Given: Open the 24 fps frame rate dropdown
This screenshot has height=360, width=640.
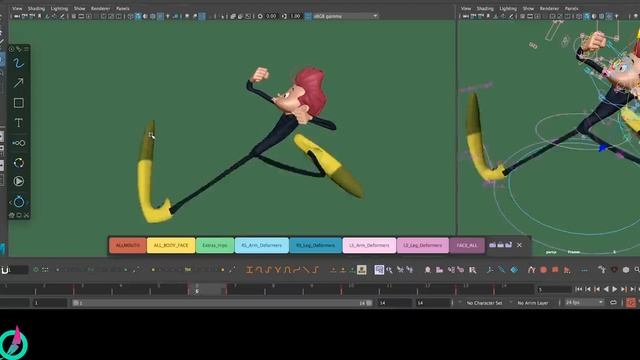Looking at the screenshot, I should [x=584, y=302].
